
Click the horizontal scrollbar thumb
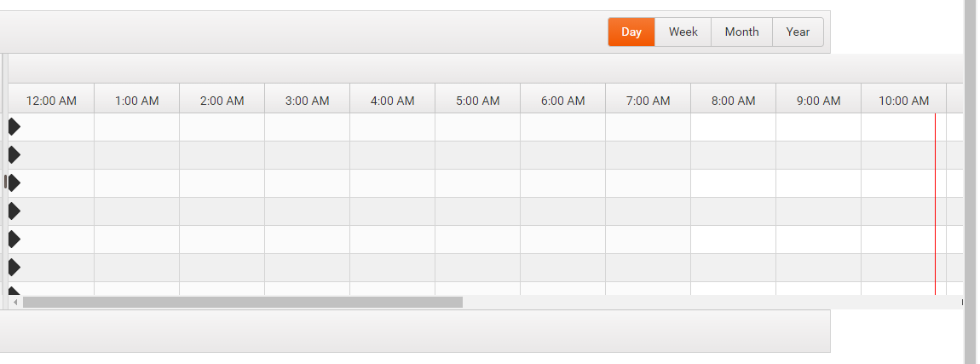pos(243,303)
